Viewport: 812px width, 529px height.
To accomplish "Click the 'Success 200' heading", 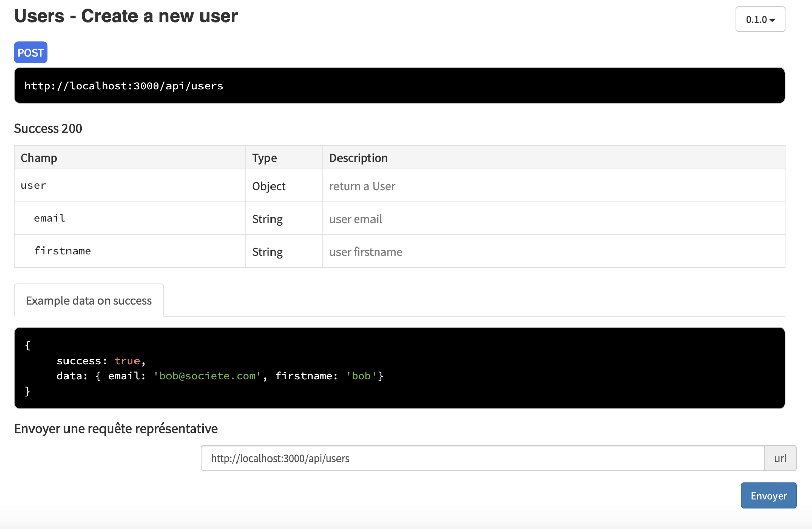I will (x=48, y=129).
